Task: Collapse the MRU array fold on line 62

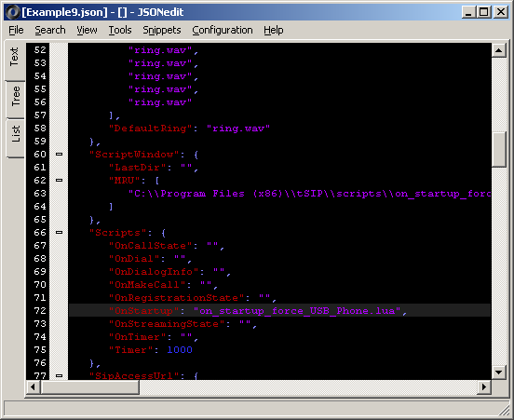Action: pyautogui.click(x=59, y=180)
